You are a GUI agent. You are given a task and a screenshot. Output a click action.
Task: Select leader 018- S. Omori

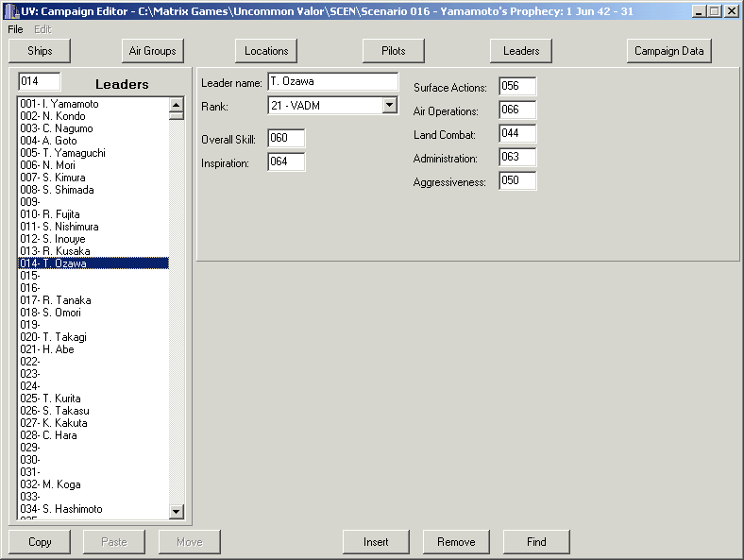coord(93,313)
